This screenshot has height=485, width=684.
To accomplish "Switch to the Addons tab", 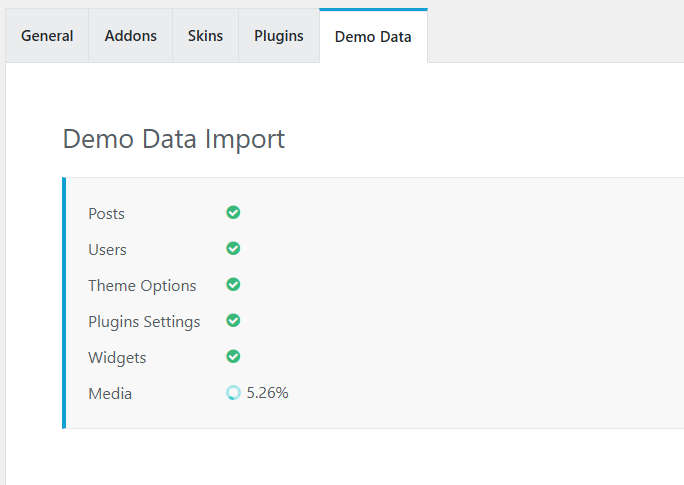I will tap(130, 36).
